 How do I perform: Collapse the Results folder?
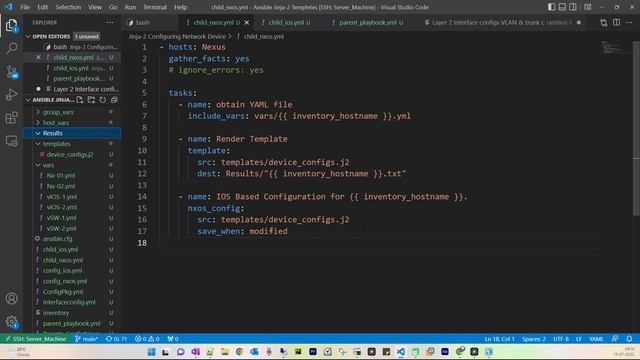[x=72, y=133]
